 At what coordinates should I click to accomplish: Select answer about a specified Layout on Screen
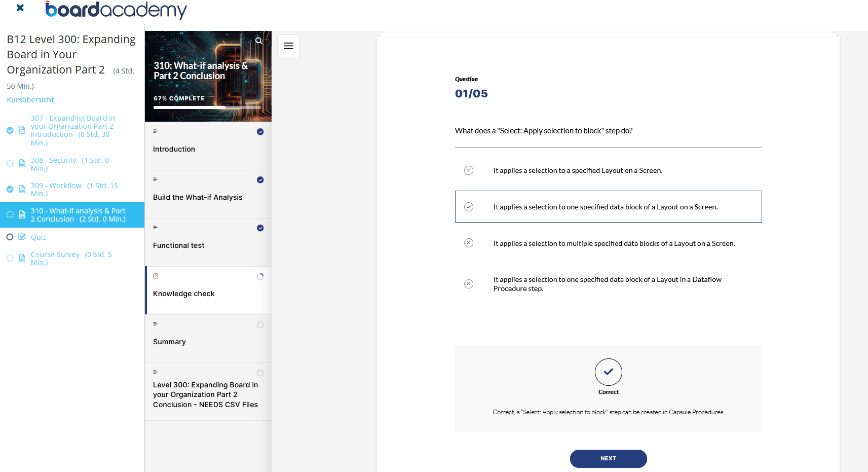pos(608,170)
